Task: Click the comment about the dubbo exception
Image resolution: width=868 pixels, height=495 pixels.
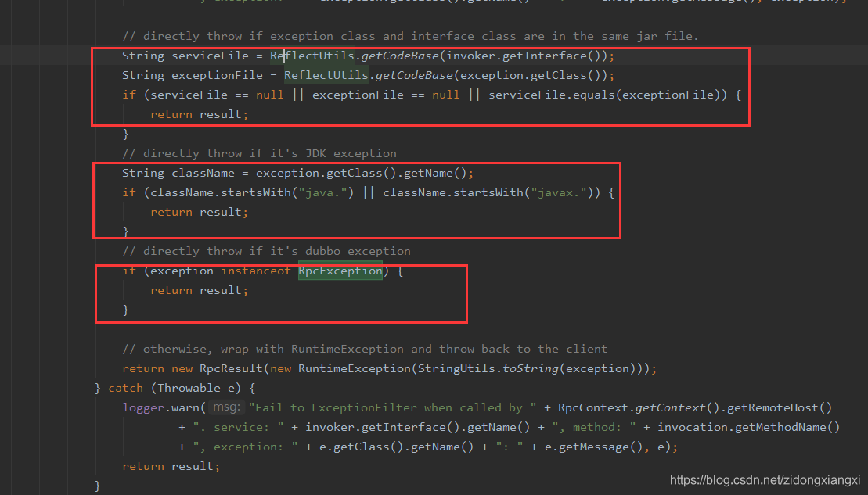Action: [x=266, y=251]
